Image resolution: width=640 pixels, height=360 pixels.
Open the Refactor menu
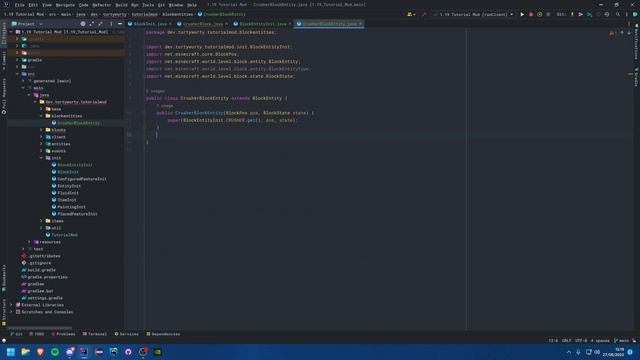(102, 5)
